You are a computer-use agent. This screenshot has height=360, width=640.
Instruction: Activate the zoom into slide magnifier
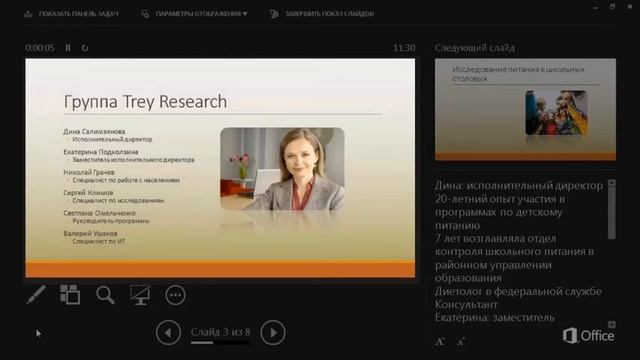(x=105, y=295)
